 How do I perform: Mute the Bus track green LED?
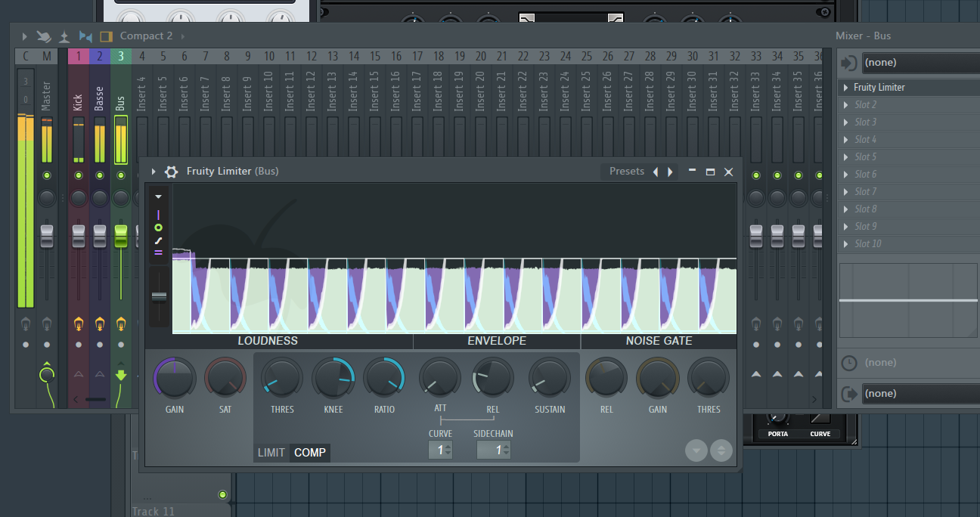click(x=121, y=175)
